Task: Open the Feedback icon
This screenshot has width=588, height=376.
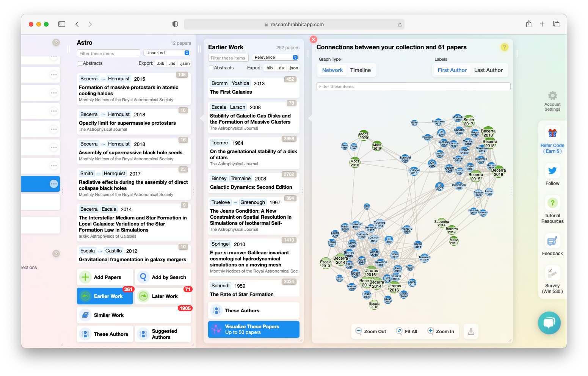Action: pyautogui.click(x=552, y=241)
